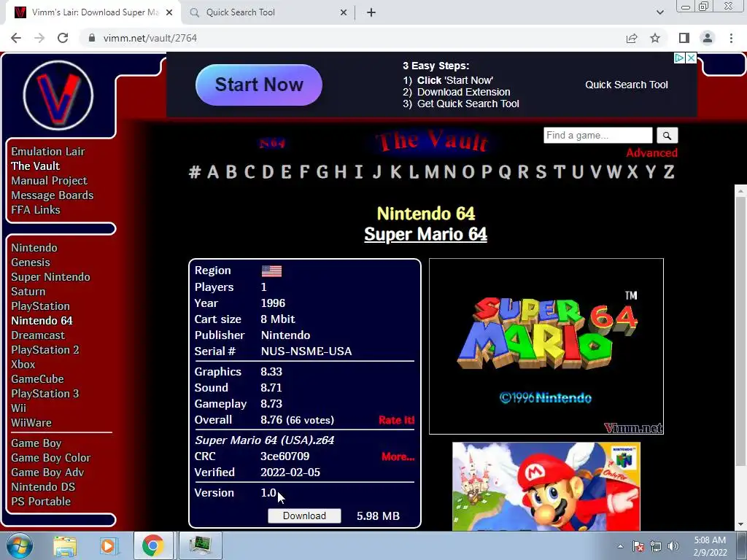Image resolution: width=747 pixels, height=560 pixels.
Task: Open the Windows Start menu
Action: point(20,545)
